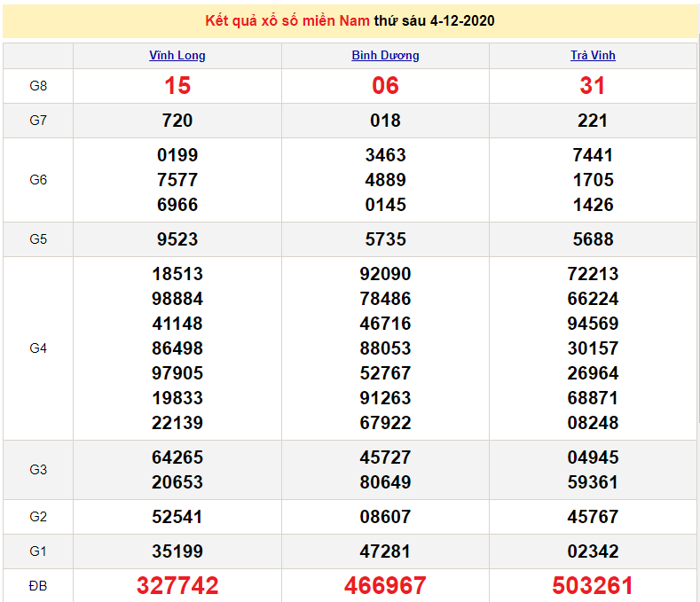This screenshot has height=602, width=700.
Task: Click G2 result 08607 for Bình Dương
Action: click(x=385, y=517)
